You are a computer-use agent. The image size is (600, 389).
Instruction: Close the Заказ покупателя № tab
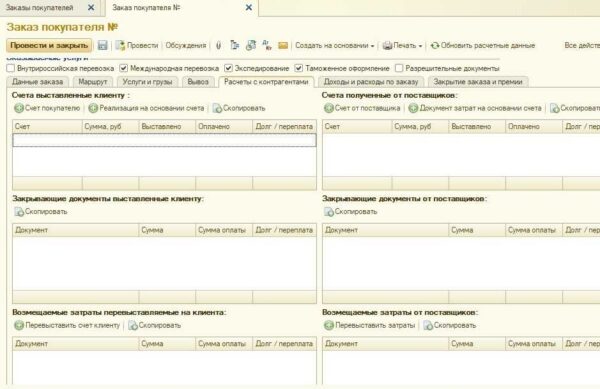[249, 7]
